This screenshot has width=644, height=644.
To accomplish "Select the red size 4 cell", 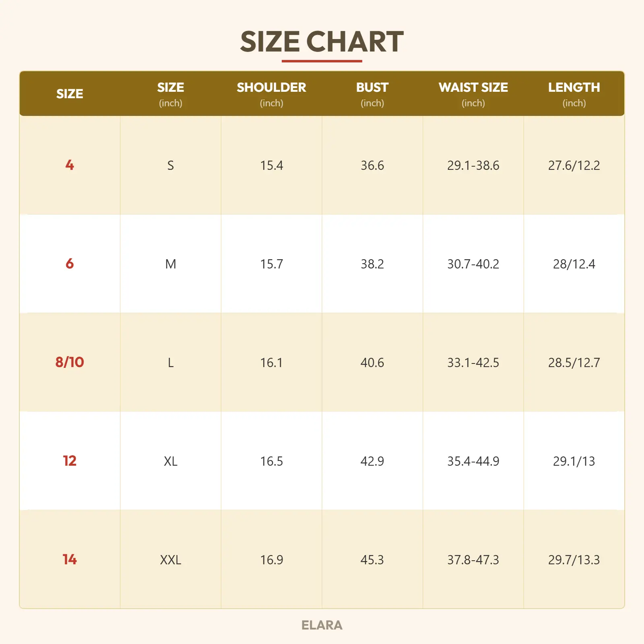I will click(70, 165).
